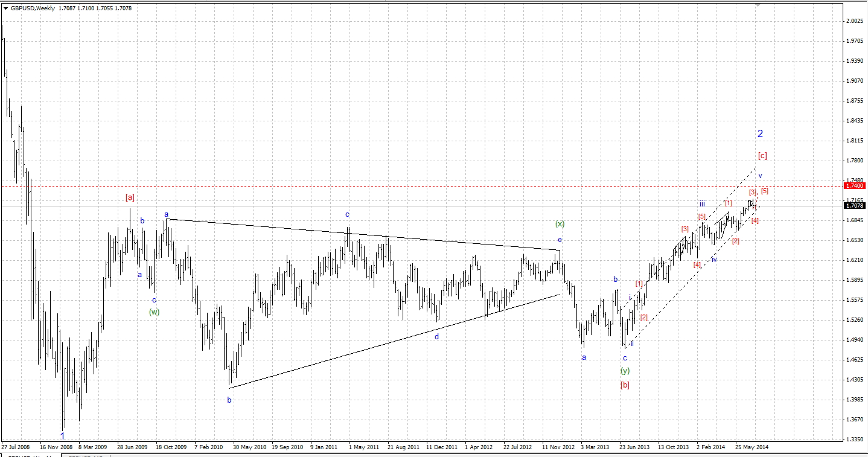868x457 pixels.
Task: Click the black 1.7078 current price label
Action: (x=855, y=206)
